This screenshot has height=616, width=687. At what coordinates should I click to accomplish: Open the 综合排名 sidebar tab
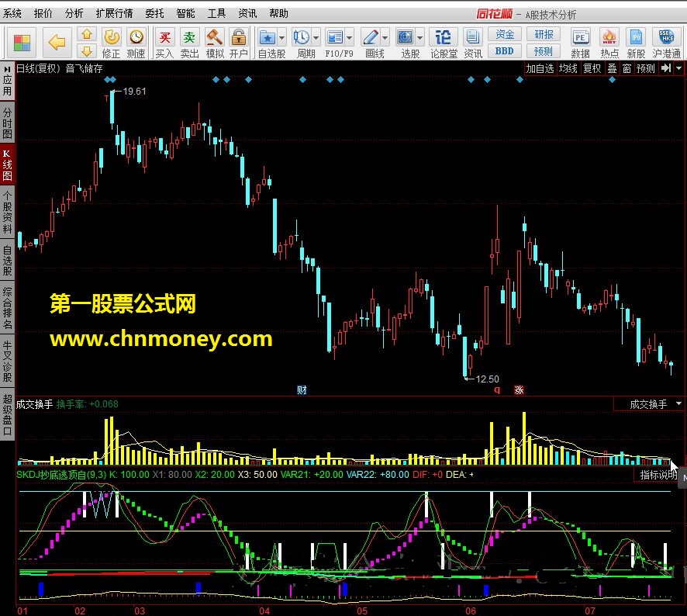(7, 308)
